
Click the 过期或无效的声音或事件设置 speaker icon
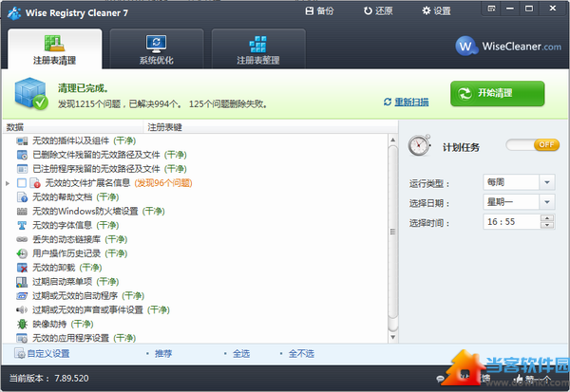point(22,309)
